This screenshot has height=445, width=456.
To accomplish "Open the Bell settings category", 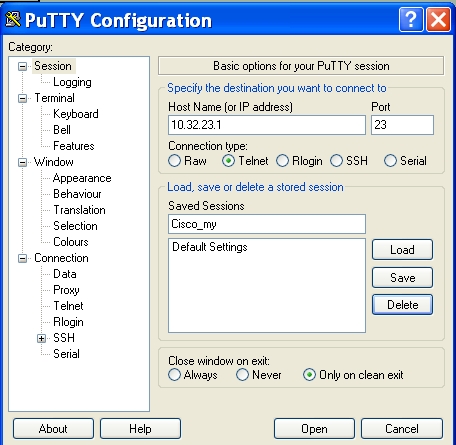I will pyautogui.click(x=62, y=130).
